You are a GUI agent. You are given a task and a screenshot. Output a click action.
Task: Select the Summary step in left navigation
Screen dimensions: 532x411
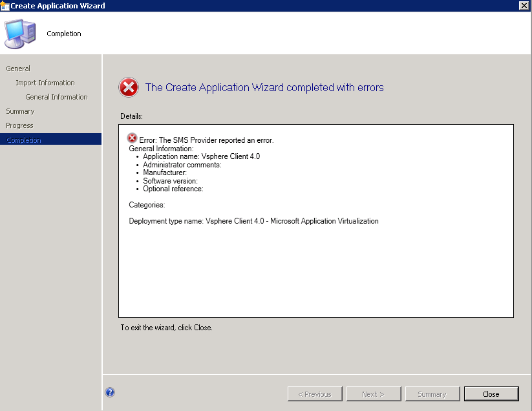tap(20, 111)
